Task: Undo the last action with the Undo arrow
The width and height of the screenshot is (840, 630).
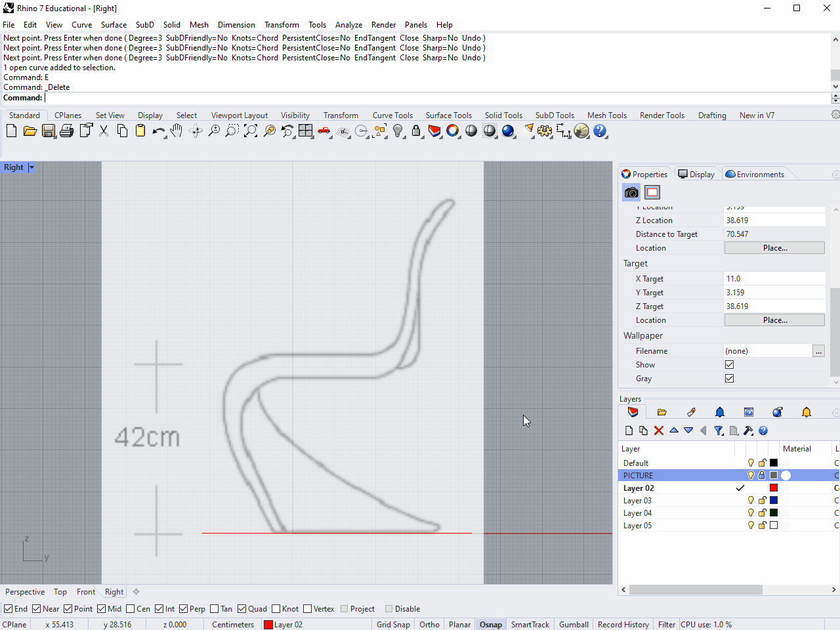Action: [x=158, y=131]
